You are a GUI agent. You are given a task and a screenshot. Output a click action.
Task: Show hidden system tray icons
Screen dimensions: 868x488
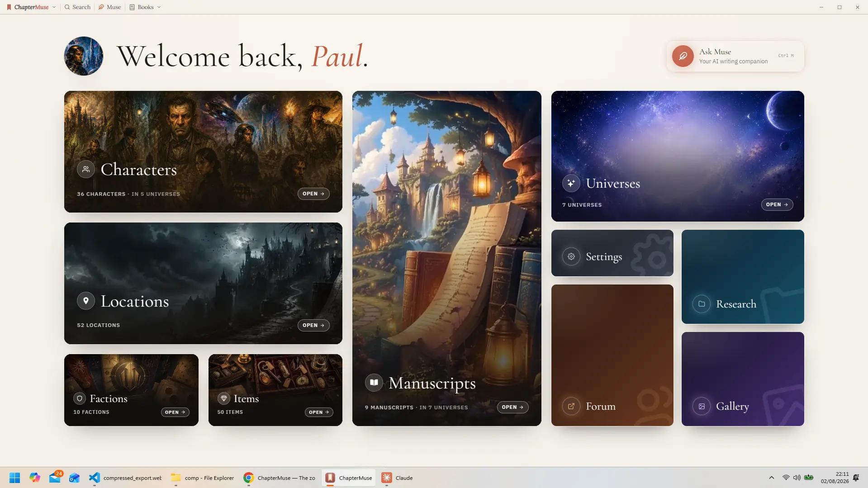pos(772,478)
